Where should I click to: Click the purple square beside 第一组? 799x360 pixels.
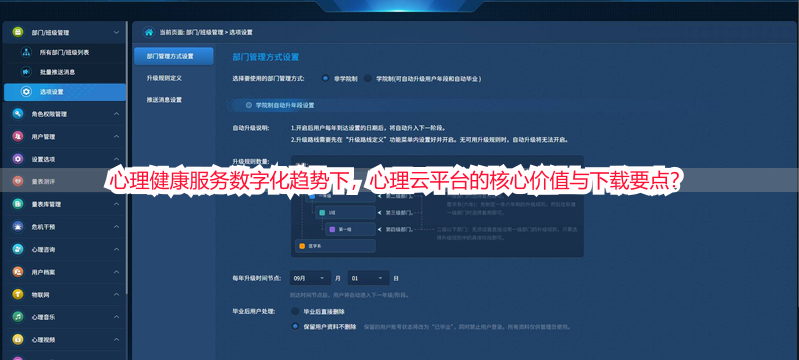[332, 229]
